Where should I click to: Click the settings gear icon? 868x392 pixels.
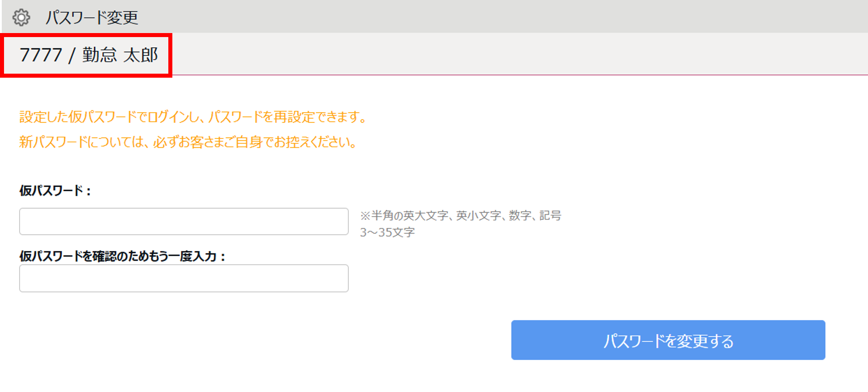click(x=21, y=17)
